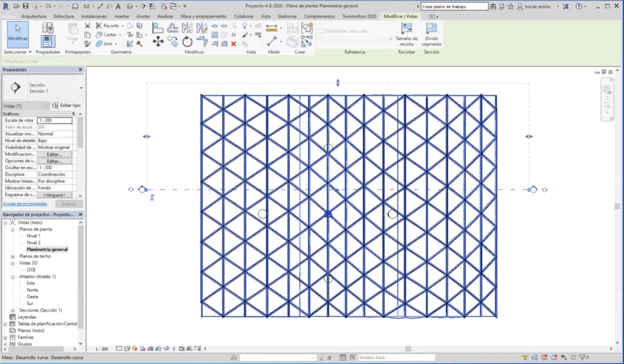
Task: Open the Arquitectura ribbon tab
Action: 34,16
